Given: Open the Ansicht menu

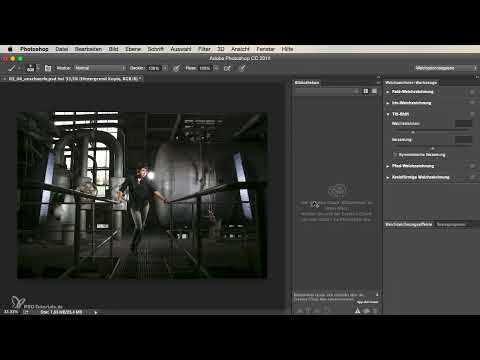Looking at the screenshot, I should [240, 49].
